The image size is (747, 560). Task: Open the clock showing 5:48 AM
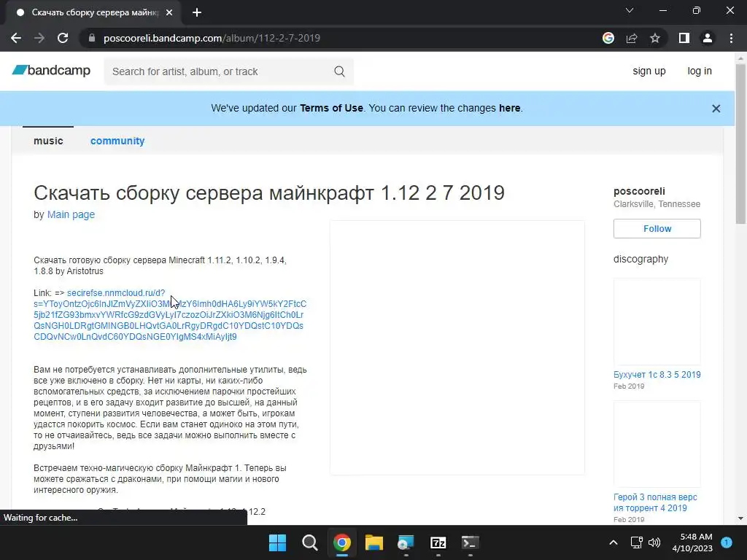692,542
